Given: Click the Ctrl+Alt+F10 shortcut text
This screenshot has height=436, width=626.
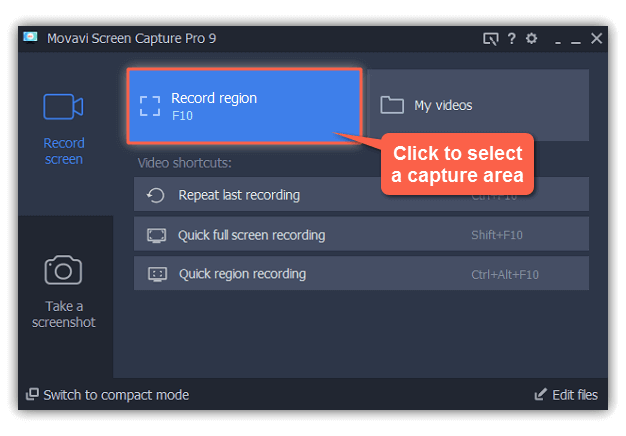Looking at the screenshot, I should point(505,274).
